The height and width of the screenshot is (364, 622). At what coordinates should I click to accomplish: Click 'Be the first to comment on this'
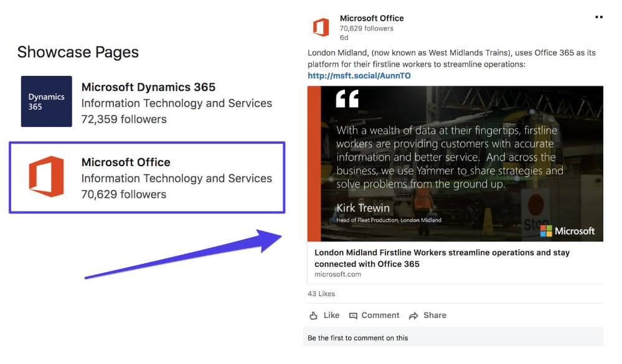click(358, 338)
